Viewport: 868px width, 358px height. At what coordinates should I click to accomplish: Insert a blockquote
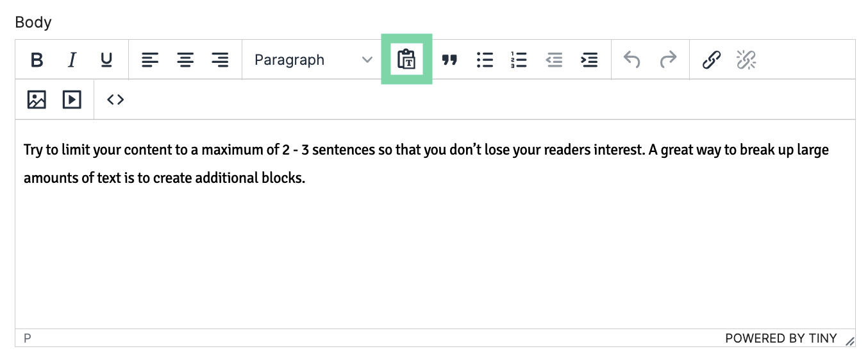450,60
